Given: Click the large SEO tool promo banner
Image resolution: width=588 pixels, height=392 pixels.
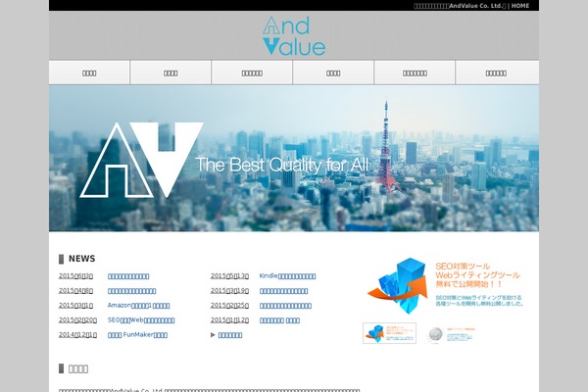Looking at the screenshot, I should tap(446, 285).
